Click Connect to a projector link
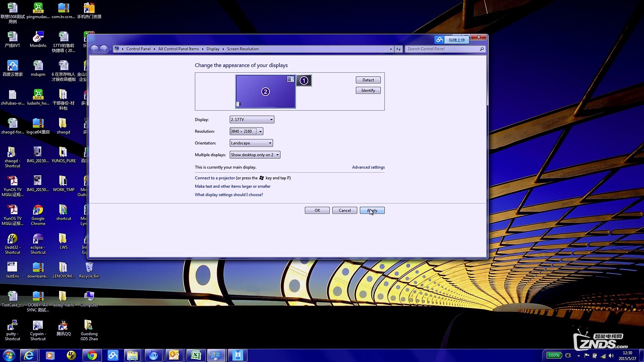The width and height of the screenshot is (644, 362). tap(215, 178)
